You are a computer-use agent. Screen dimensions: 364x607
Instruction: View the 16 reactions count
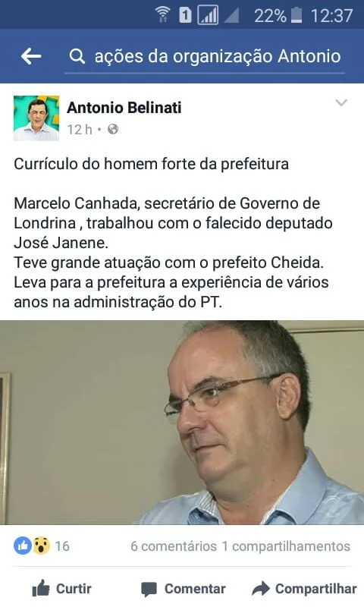pos(62,546)
